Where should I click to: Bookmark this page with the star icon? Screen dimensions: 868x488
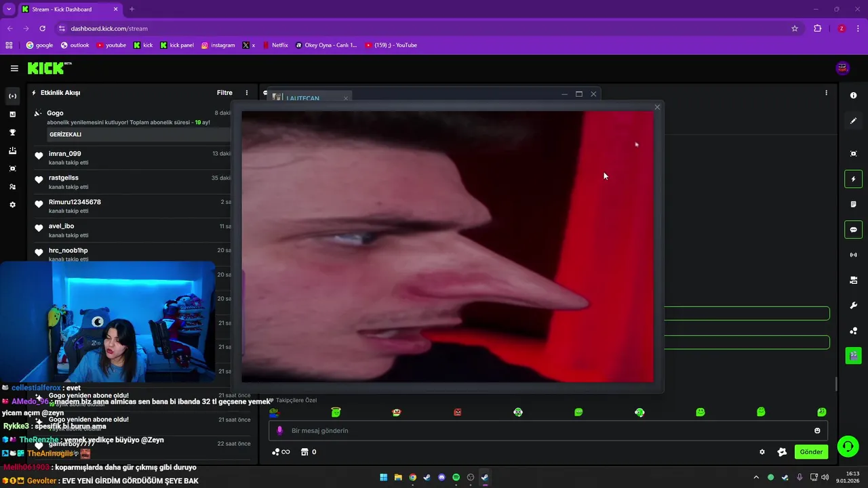coord(795,28)
